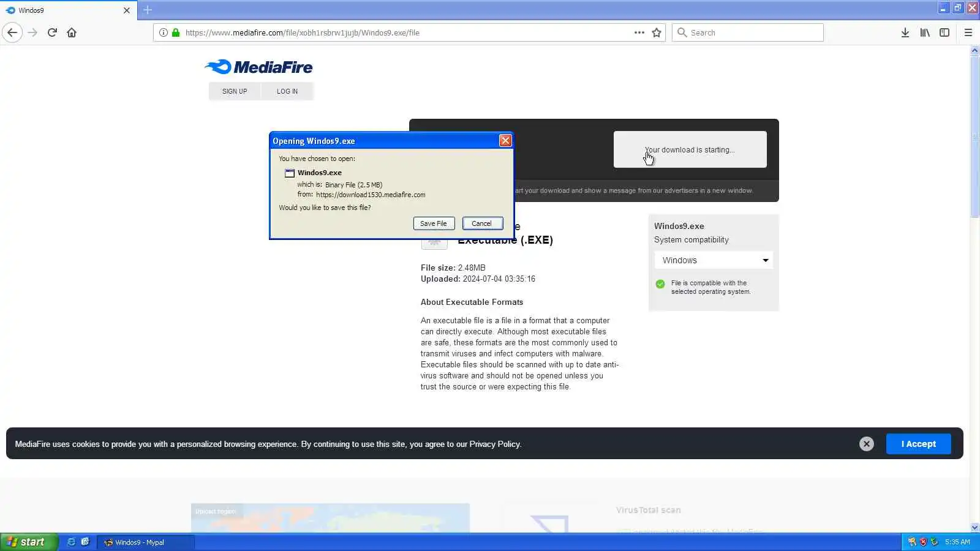Launch Internet Explorer from quick launch
Screen dimensions: 980x551
[x=71, y=542]
